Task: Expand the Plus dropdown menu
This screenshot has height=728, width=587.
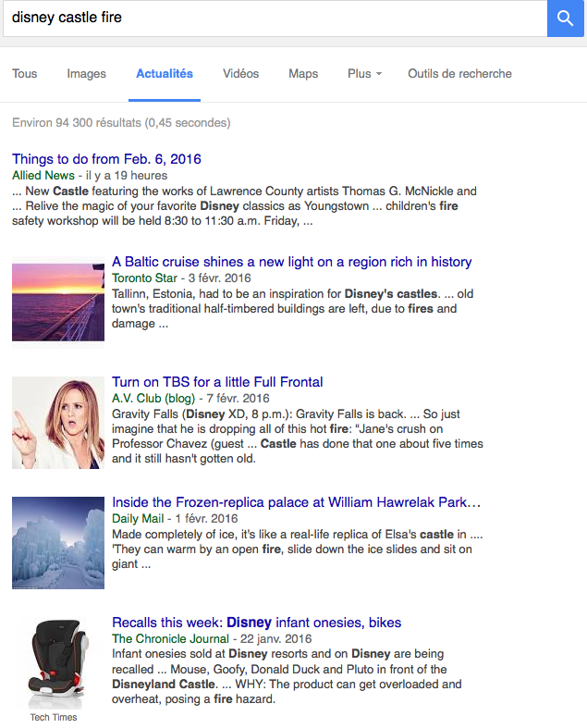Action: pos(365,73)
